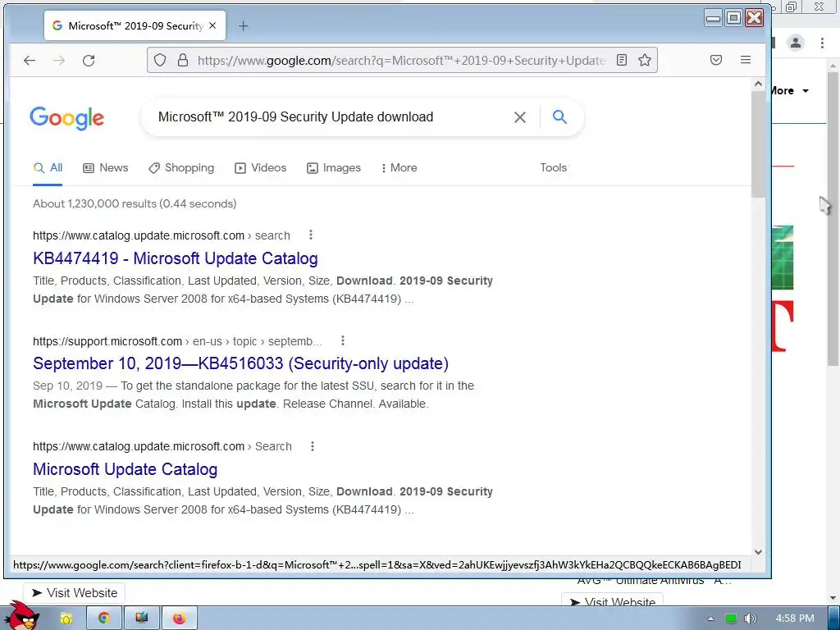Open three-dot menu in background Chrome window

click(x=822, y=43)
